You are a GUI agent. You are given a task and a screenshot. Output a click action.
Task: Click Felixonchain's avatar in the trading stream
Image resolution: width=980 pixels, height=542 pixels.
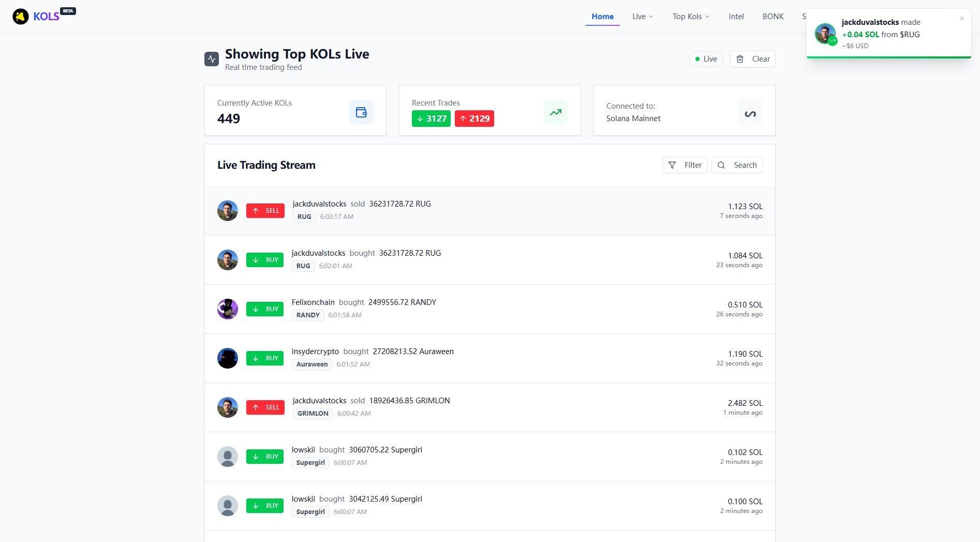228,309
